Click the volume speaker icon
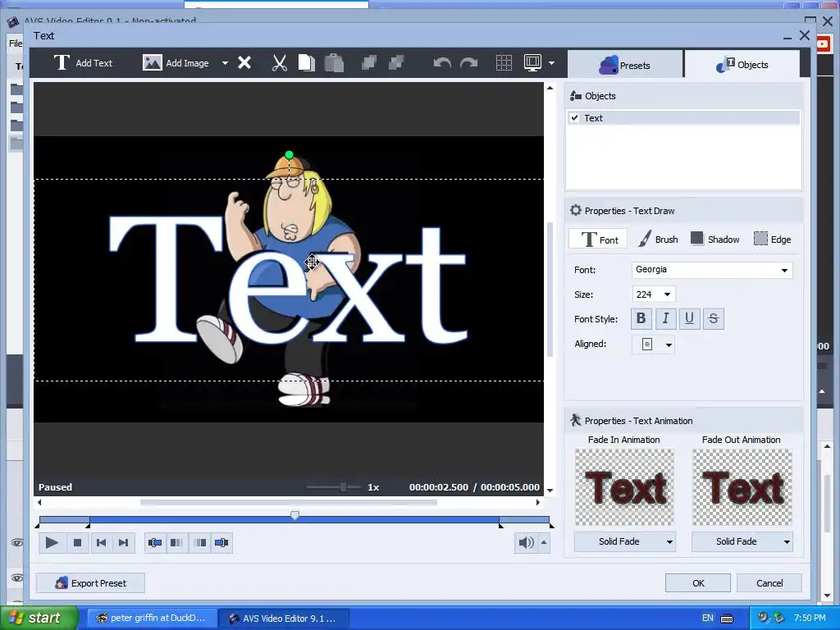The image size is (840, 630). [x=526, y=543]
